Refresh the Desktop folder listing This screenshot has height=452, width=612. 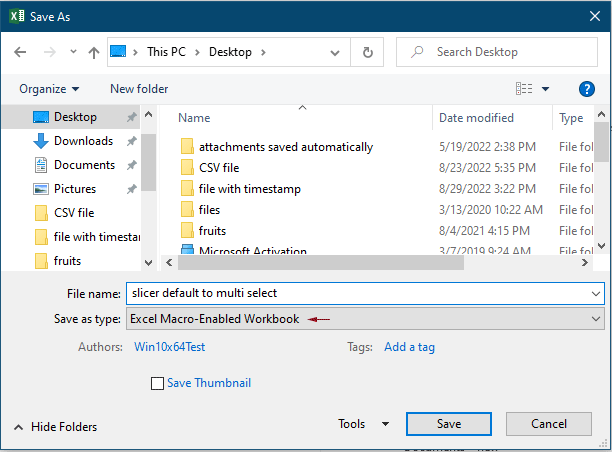click(x=368, y=52)
